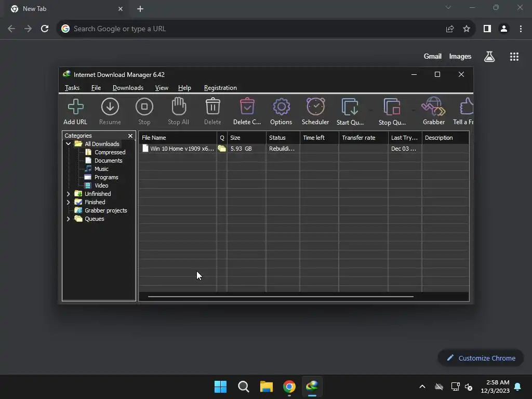Screen dimensions: 532x399
Task: Open the Registration menu
Action: point(220,88)
